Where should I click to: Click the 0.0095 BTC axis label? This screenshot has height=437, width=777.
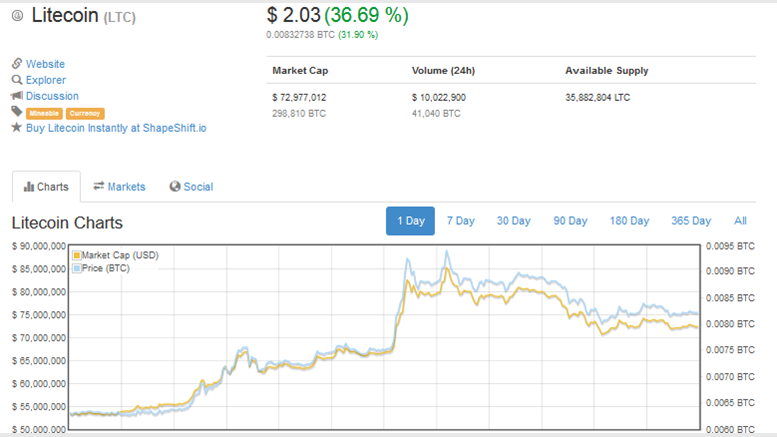(730, 246)
